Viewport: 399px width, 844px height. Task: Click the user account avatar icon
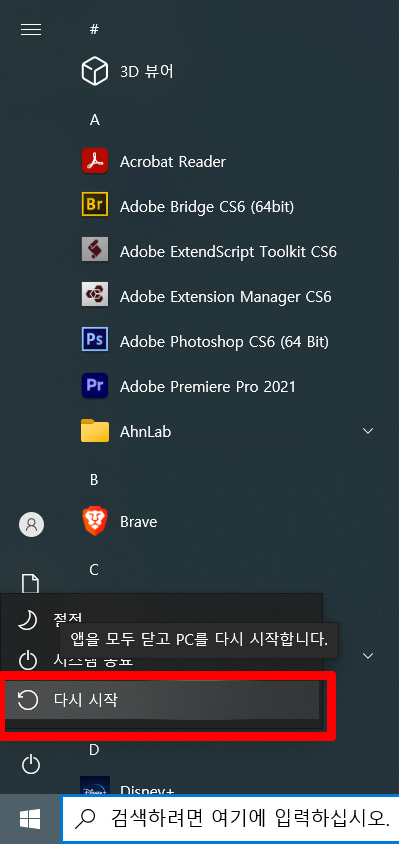coord(31,524)
